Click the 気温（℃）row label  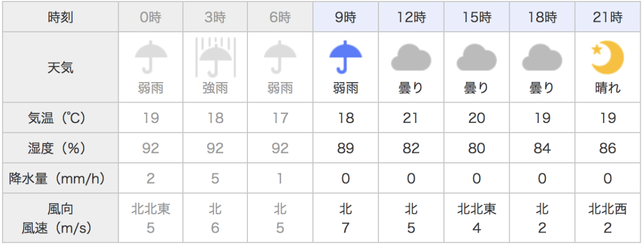[60, 118]
